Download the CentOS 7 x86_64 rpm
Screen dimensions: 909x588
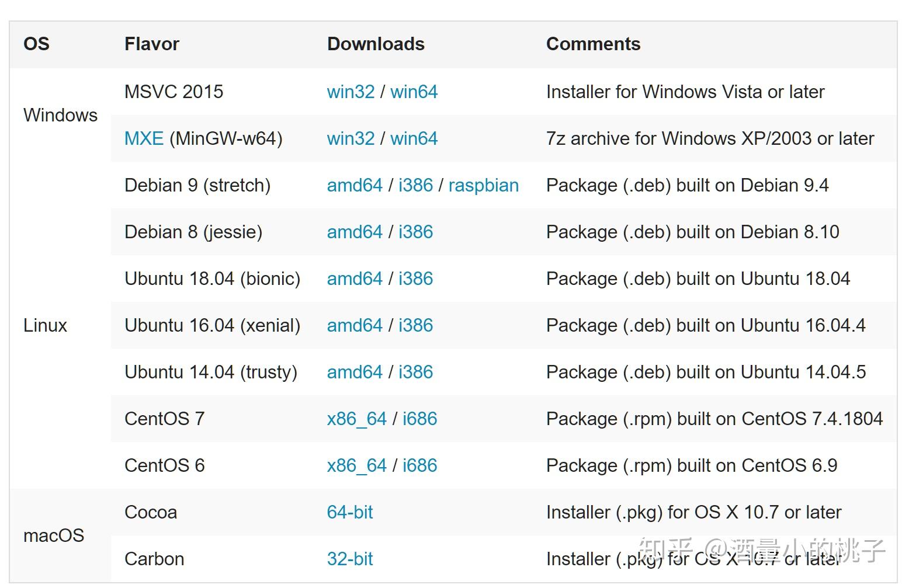coord(357,419)
